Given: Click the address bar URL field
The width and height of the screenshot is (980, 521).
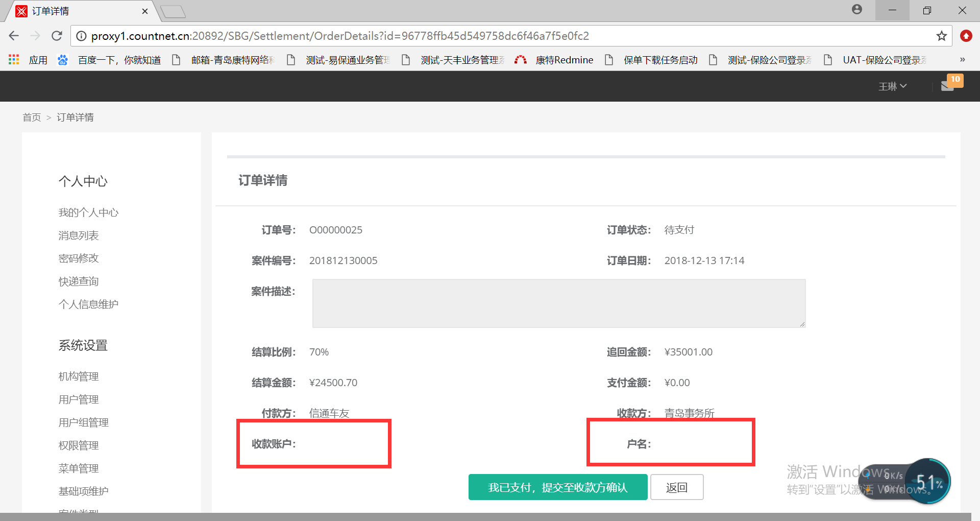Looking at the screenshot, I should pos(510,36).
